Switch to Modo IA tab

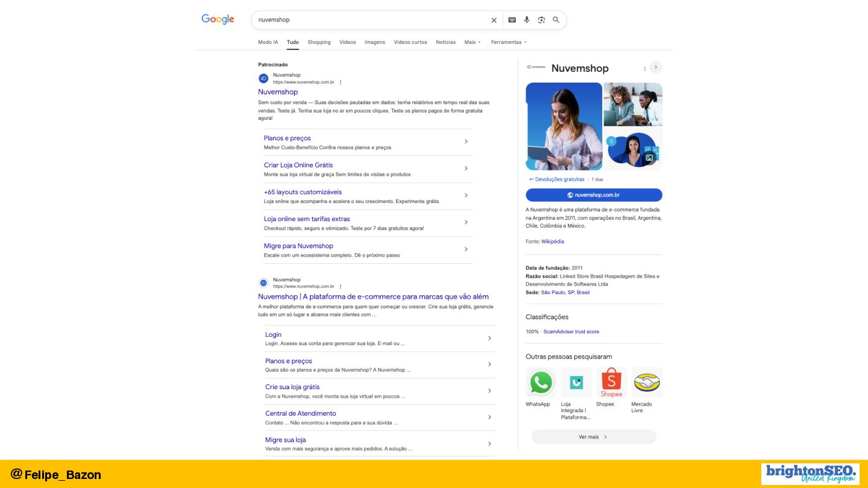268,42
